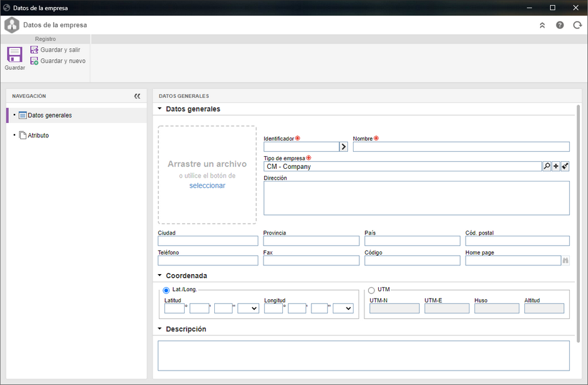Click the Nombre input field
The height and width of the screenshot is (385, 588).
(x=461, y=147)
